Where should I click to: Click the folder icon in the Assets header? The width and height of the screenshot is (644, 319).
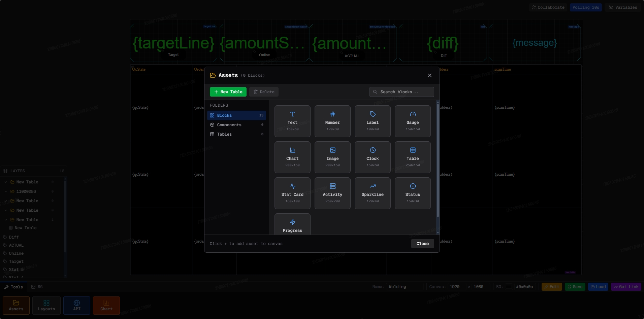coord(213,75)
